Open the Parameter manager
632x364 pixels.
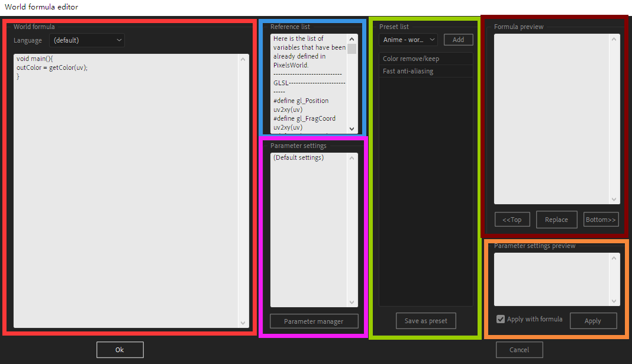pyautogui.click(x=314, y=321)
